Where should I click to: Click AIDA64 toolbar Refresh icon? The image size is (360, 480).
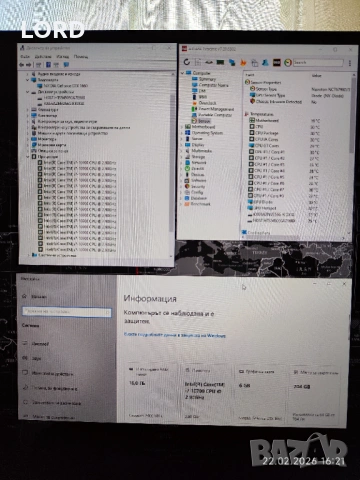click(x=187, y=62)
